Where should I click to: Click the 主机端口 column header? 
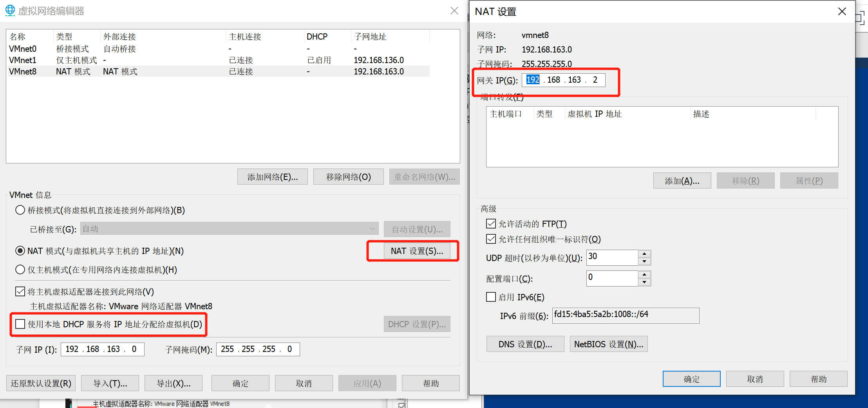[510, 114]
